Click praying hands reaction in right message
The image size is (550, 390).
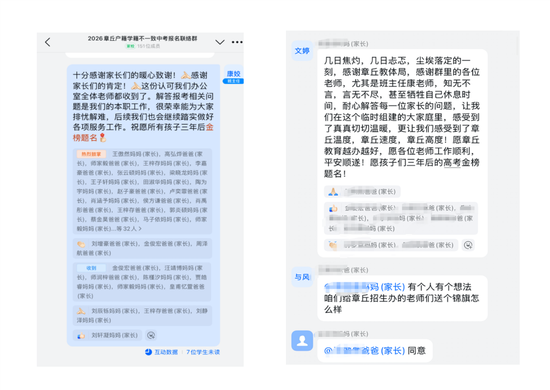pyautogui.click(x=362, y=191)
